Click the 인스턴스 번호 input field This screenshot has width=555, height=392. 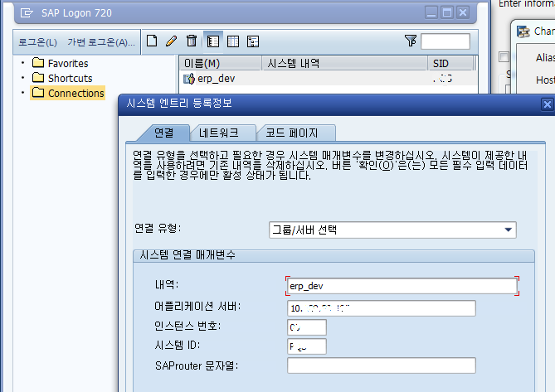(x=306, y=327)
